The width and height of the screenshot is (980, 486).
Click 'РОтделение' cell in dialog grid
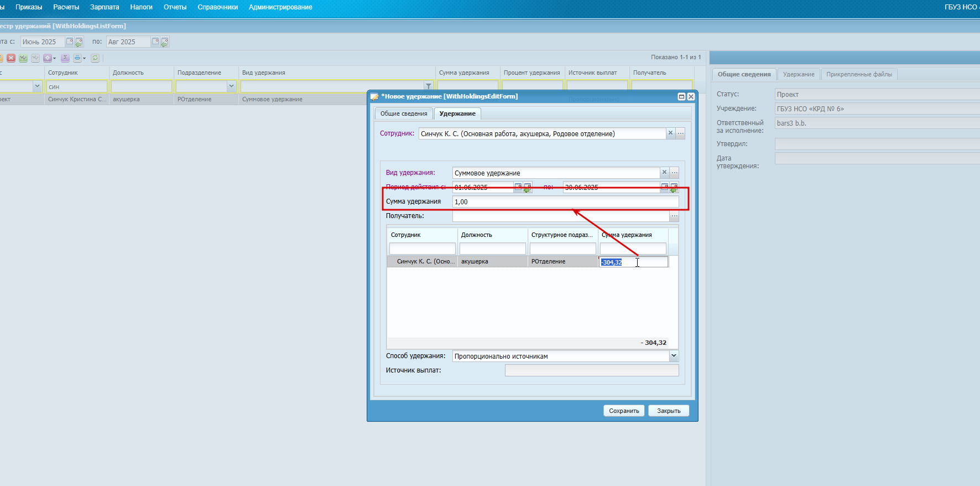tap(563, 261)
